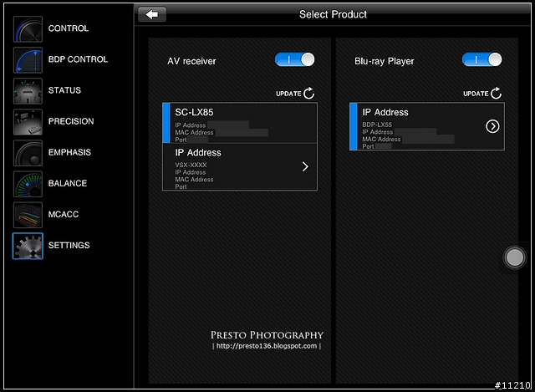Open the STATUS speaker-room icon
Image resolution: width=535 pixels, height=392 pixels.
[28, 91]
